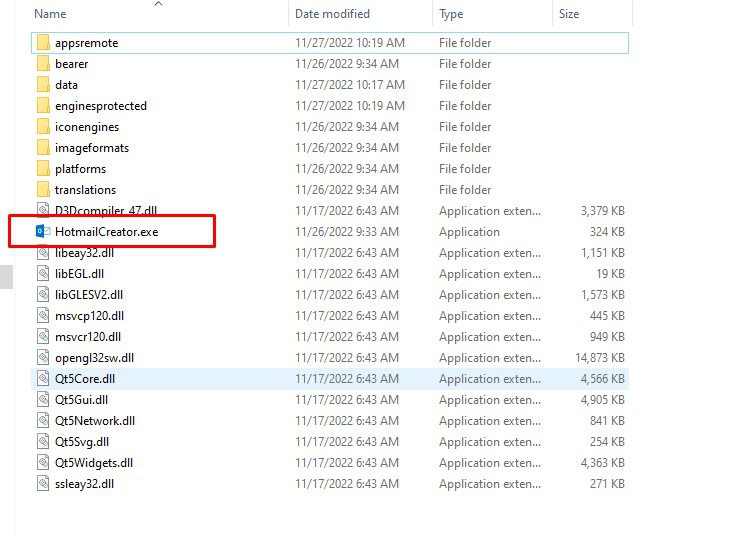Click the Qt5Core.dll file icon
This screenshot has width=752, height=536.
43,379
